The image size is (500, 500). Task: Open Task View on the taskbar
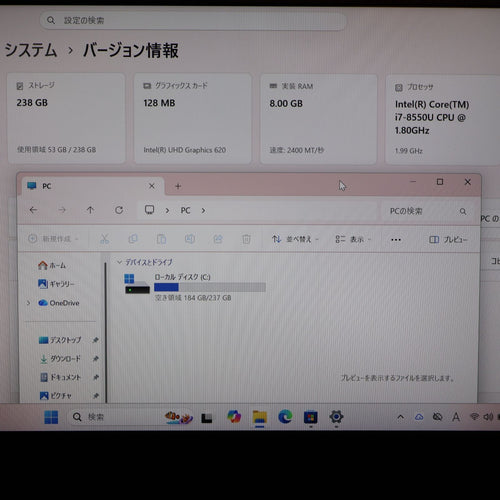point(207,418)
